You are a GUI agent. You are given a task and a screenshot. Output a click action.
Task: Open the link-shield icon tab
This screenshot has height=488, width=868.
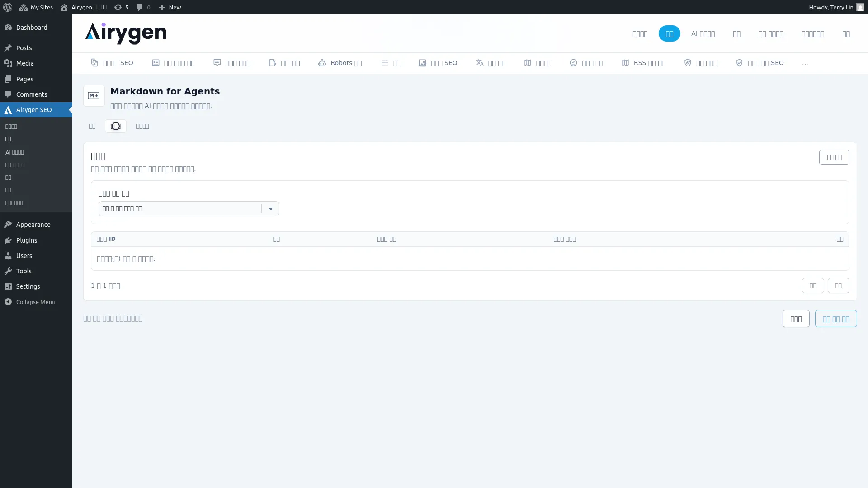tap(700, 63)
